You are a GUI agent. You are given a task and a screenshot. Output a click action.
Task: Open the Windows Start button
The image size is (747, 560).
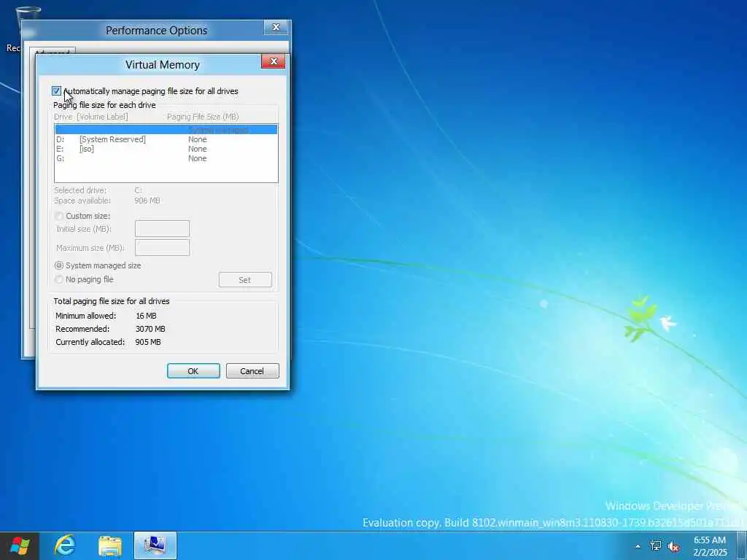pyautogui.click(x=19, y=545)
